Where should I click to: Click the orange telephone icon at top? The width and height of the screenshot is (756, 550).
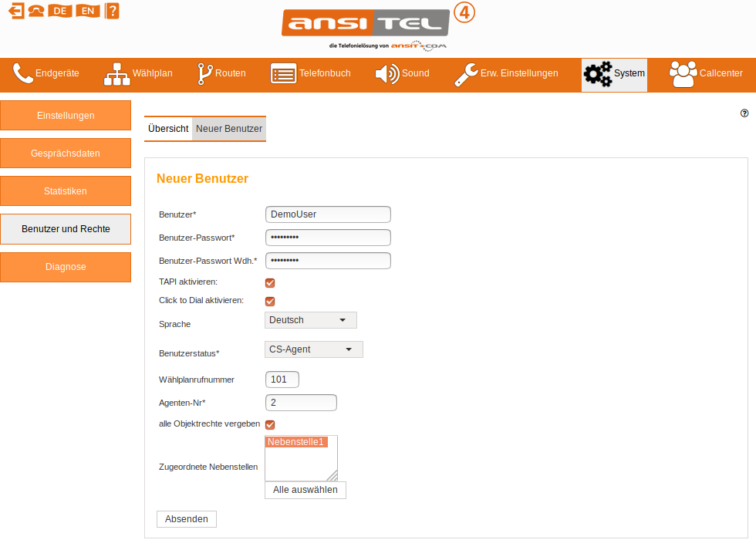pyautogui.click(x=35, y=11)
